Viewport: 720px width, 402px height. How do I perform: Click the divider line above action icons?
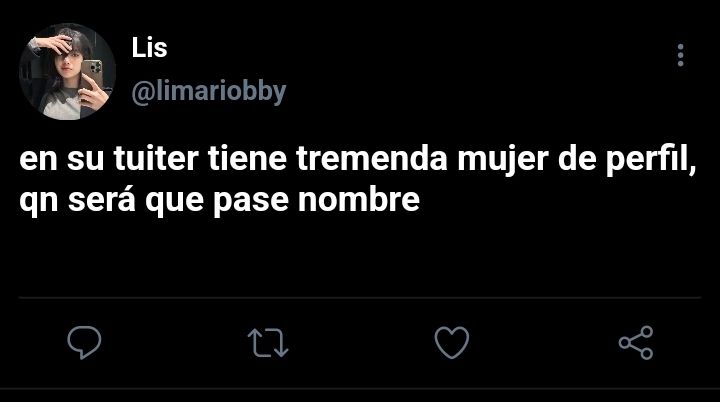click(360, 298)
